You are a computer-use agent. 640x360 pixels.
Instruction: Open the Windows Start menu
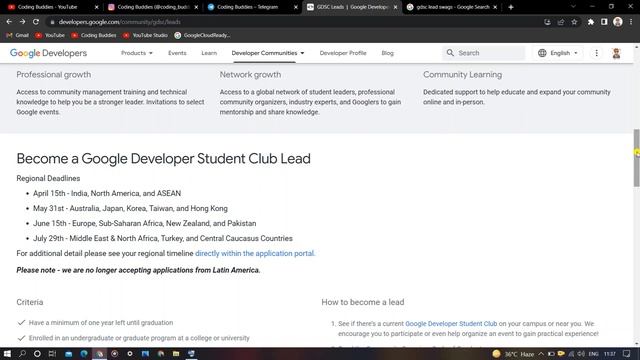(x=7, y=354)
